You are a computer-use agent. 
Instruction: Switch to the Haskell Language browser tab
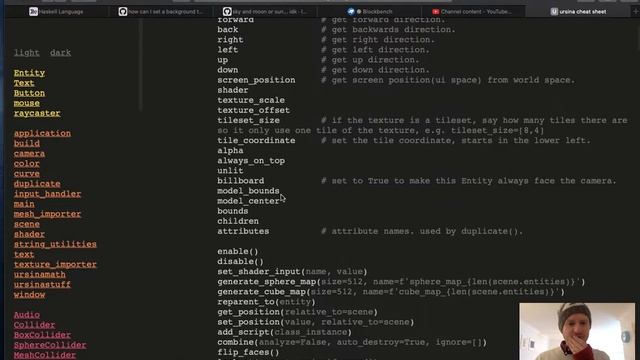pos(56,12)
